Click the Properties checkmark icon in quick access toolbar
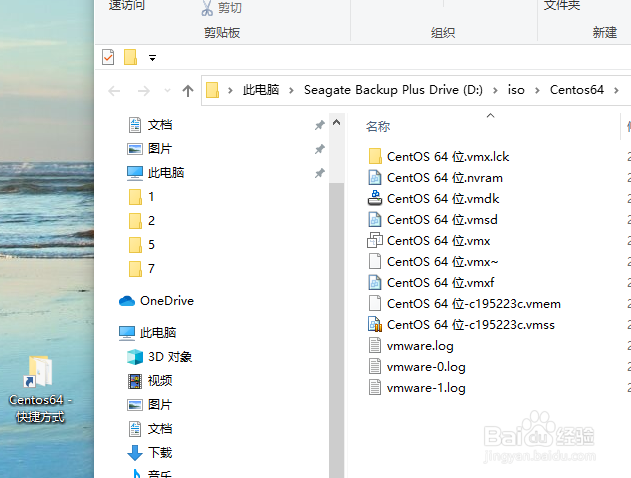 (x=108, y=57)
